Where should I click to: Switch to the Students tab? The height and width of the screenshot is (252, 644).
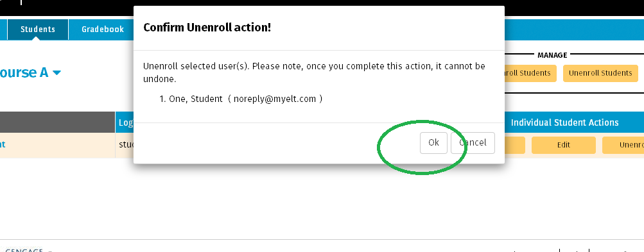(38, 29)
